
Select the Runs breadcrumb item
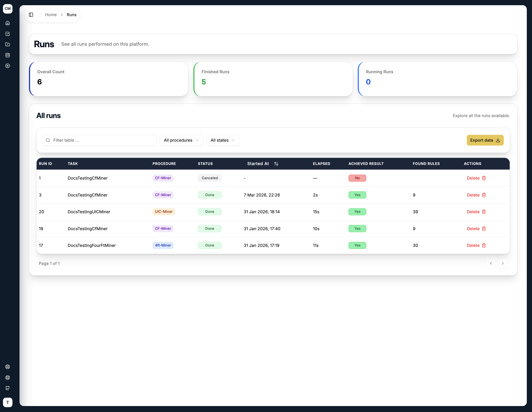(71, 15)
